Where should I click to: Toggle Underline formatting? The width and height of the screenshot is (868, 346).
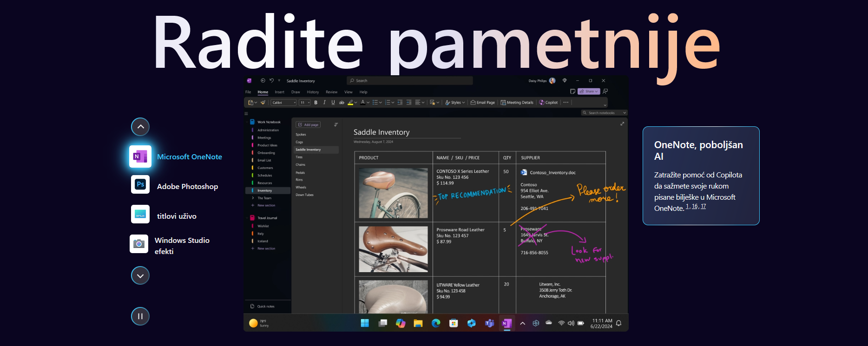(x=333, y=103)
